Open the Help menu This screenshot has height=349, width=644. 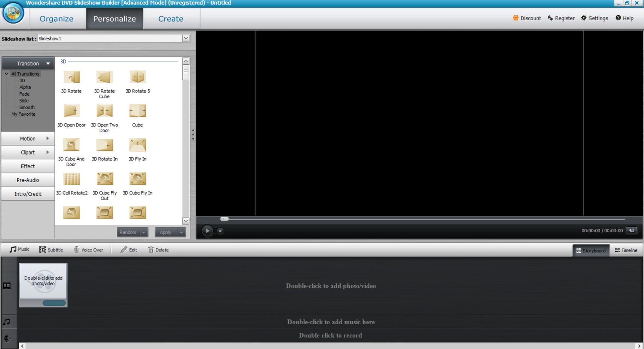click(624, 18)
